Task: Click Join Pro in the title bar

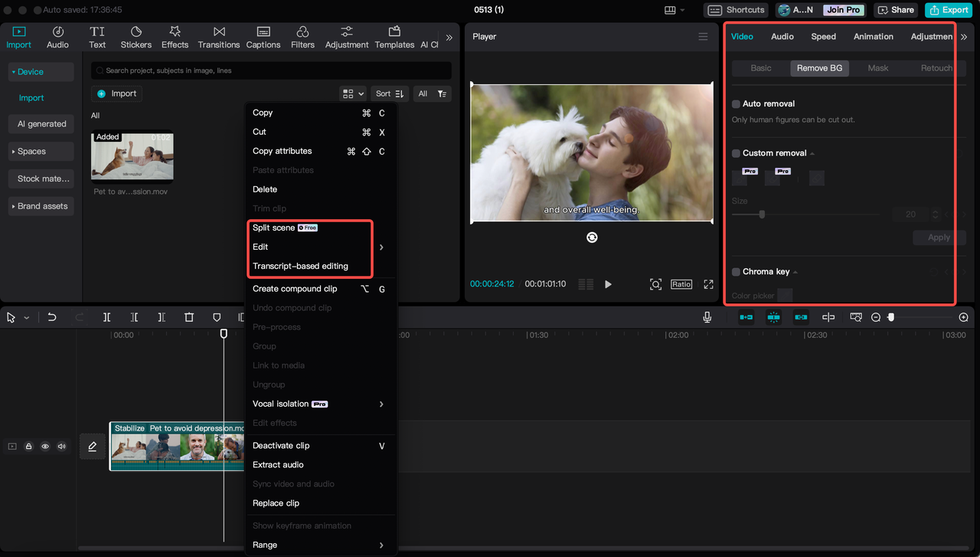Action: tap(843, 10)
